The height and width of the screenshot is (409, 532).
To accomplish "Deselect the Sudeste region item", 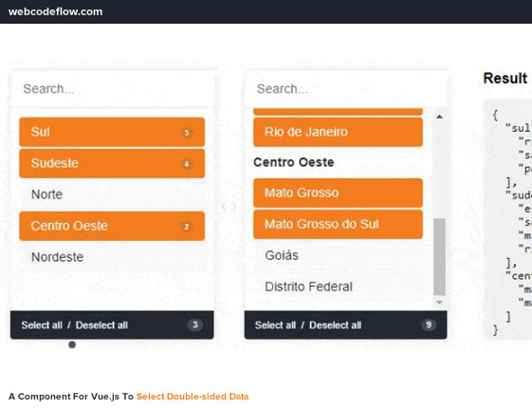I will tap(112, 163).
